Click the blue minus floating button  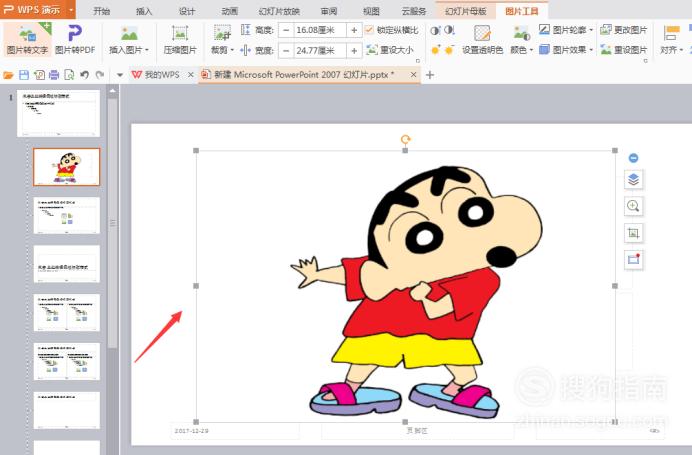point(633,158)
